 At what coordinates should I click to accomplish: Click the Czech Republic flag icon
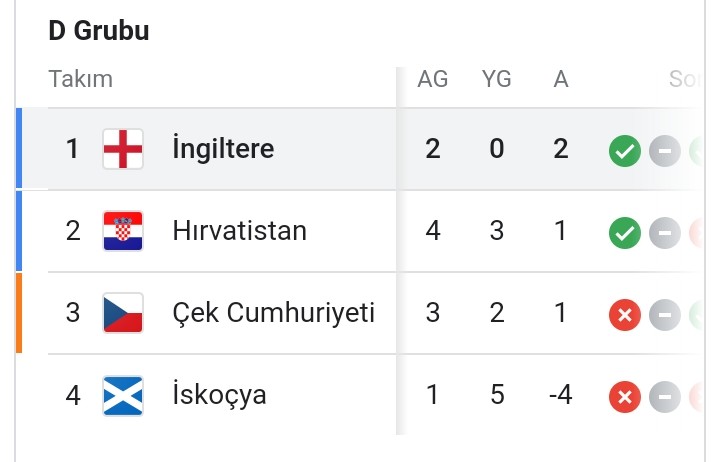pos(123,313)
